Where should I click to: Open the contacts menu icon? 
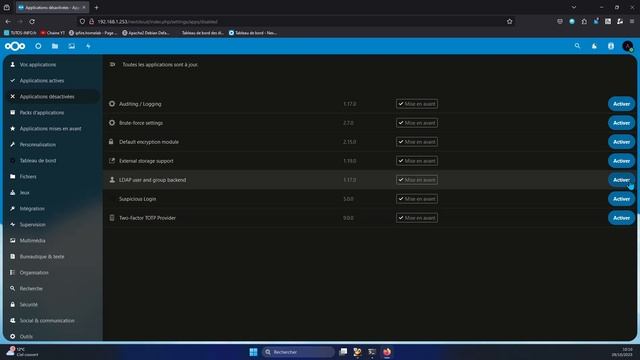611,46
